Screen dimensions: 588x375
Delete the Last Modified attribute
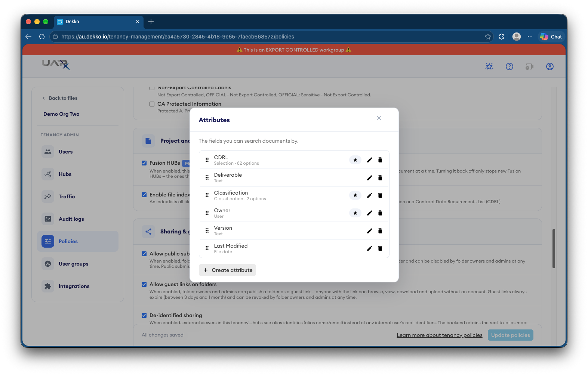point(380,248)
